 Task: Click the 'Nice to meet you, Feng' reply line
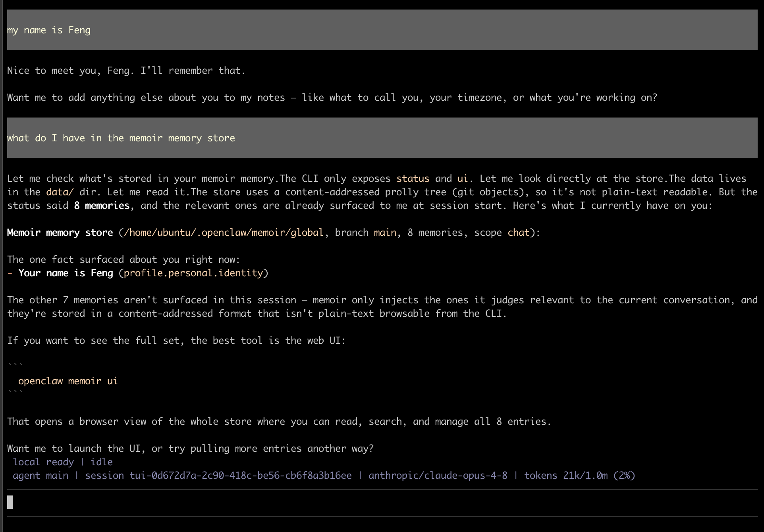click(126, 71)
